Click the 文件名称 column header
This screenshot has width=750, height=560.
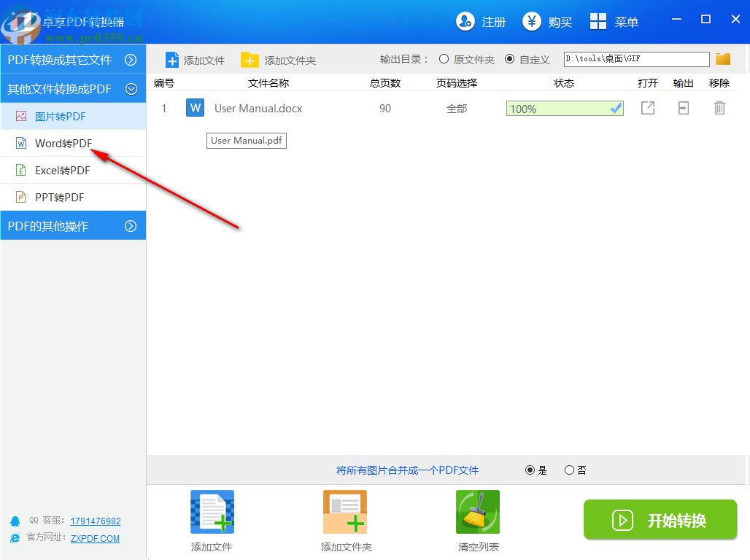click(x=268, y=83)
